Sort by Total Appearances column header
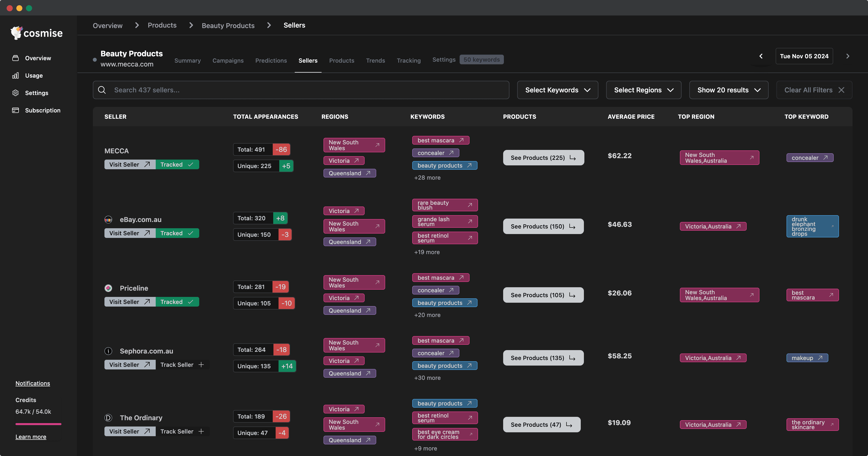Screen dimensions: 868x456 pos(265,116)
